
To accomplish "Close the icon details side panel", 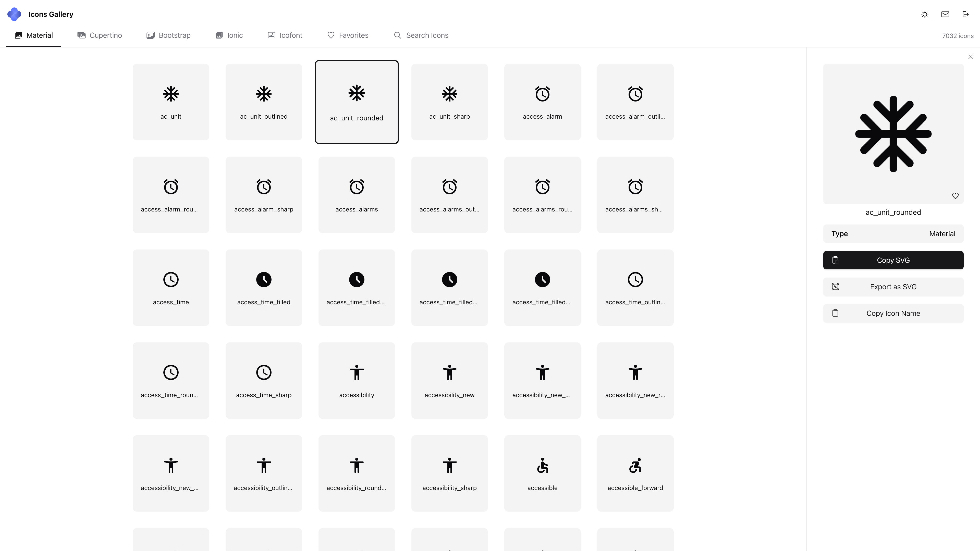I will (970, 57).
